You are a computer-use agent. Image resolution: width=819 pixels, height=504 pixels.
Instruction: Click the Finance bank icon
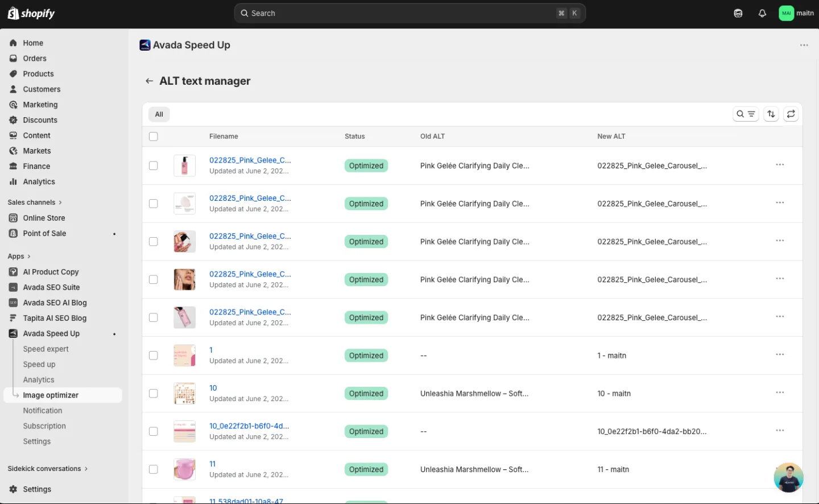(x=13, y=166)
